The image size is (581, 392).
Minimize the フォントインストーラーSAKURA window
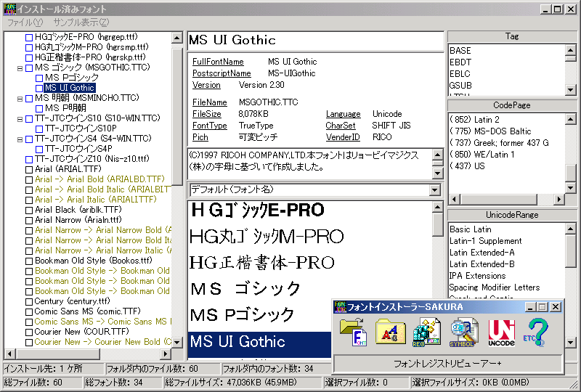(x=530, y=307)
